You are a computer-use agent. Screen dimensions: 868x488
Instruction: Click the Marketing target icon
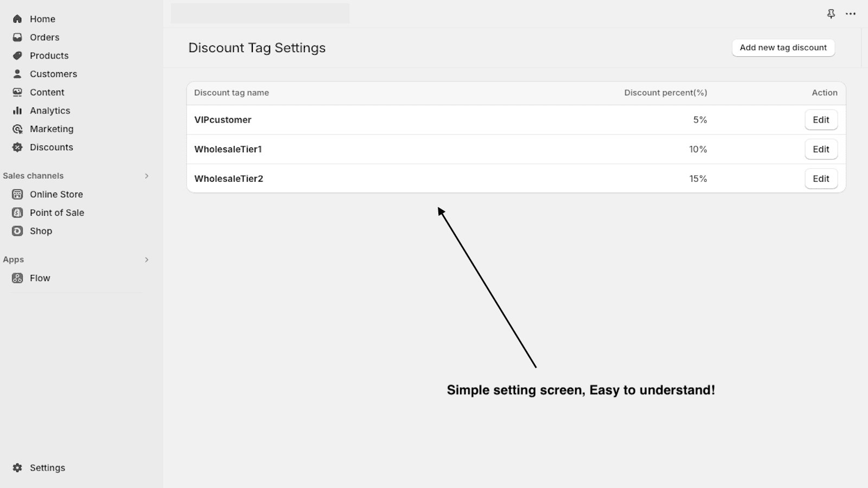click(x=17, y=129)
